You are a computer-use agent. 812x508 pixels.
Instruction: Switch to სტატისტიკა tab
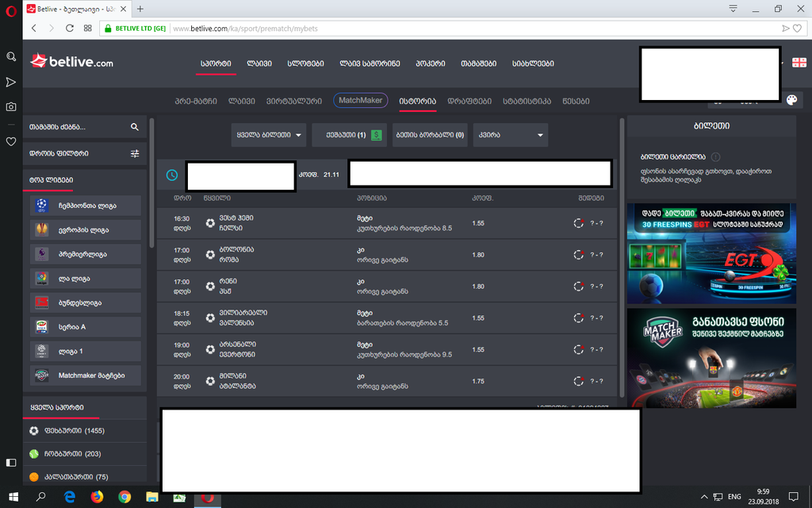coord(527,101)
